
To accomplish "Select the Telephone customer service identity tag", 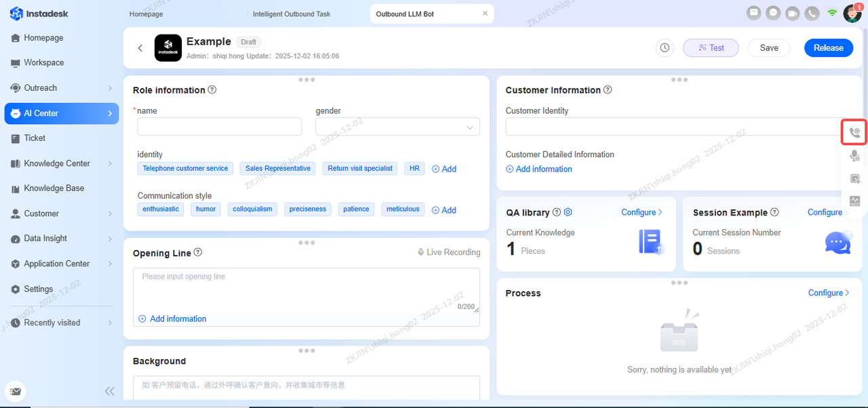I will point(185,168).
